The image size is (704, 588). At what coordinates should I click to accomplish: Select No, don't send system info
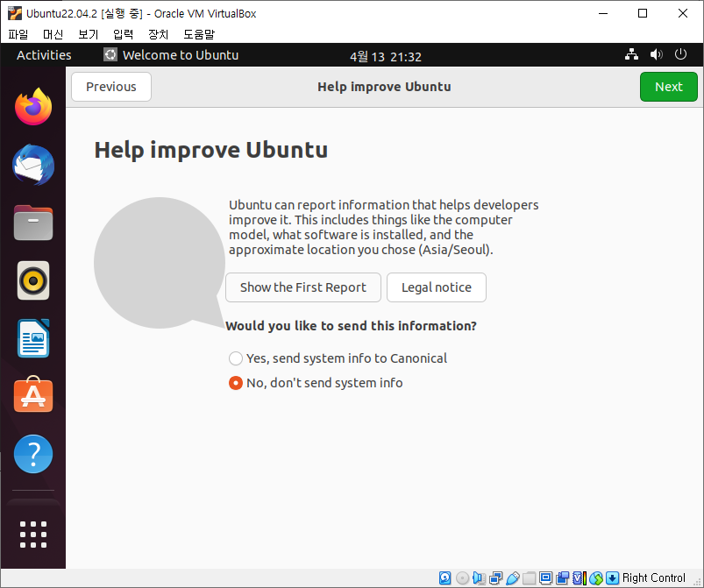pos(316,383)
